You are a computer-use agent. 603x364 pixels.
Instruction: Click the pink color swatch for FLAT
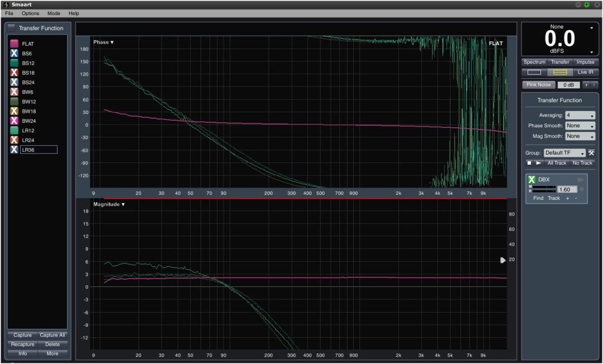click(x=14, y=44)
